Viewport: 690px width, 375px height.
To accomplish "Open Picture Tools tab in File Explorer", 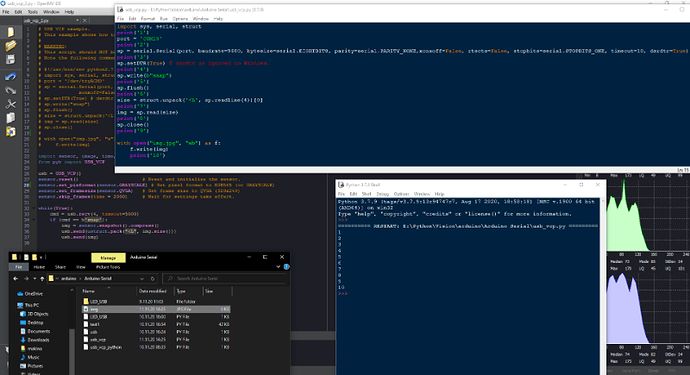I will 108,267.
